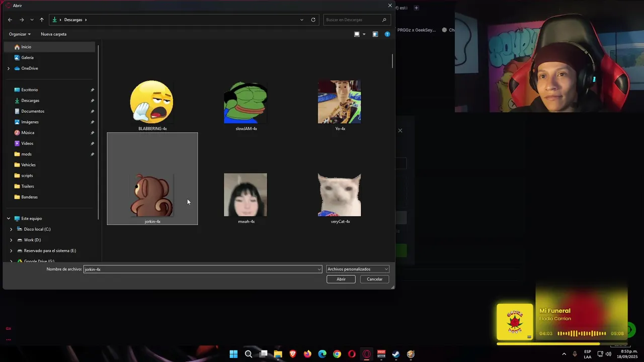The image size is (644, 362).
Task: Refresh the Descargas folder view
Action: point(313,20)
